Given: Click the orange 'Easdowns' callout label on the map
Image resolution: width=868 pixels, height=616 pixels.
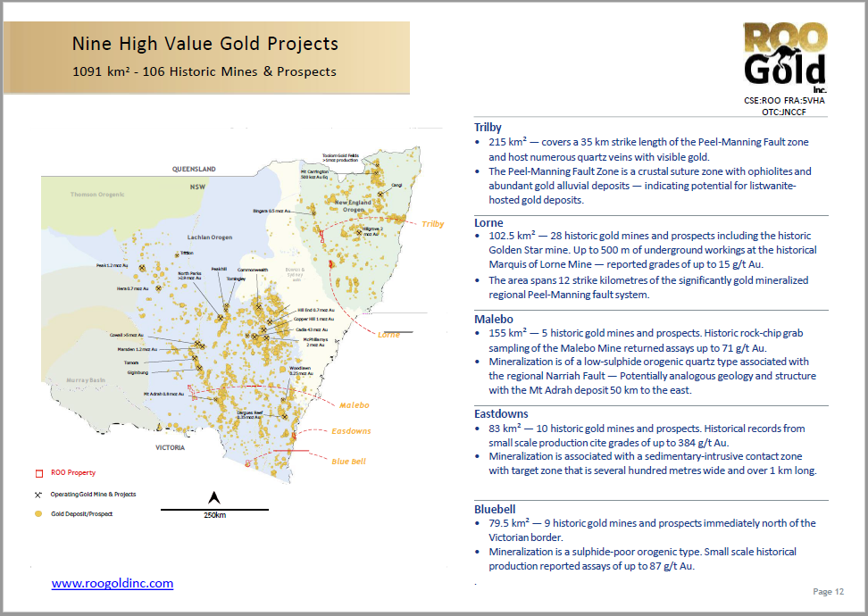Looking at the screenshot, I should pos(351,431).
